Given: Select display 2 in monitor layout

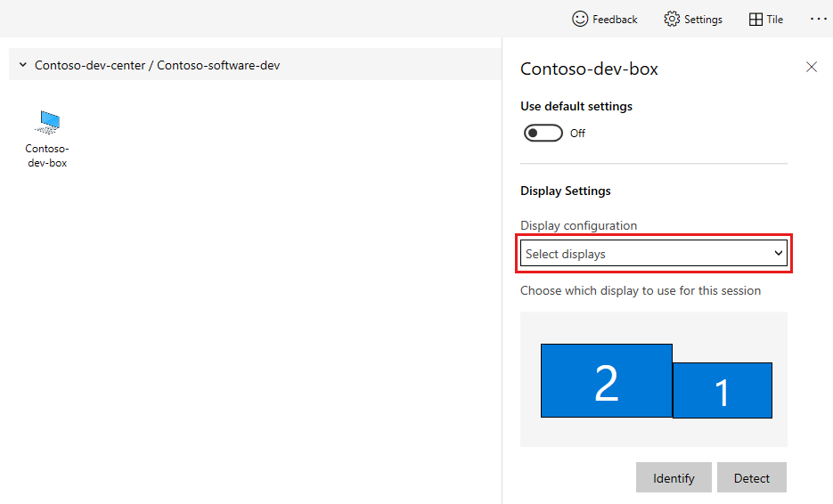Looking at the screenshot, I should [606, 381].
